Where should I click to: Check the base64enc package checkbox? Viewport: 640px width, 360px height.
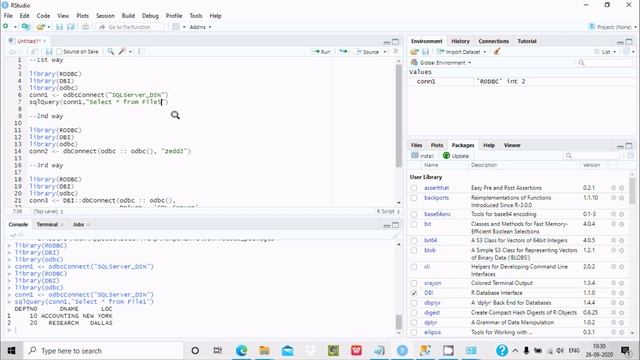(x=414, y=214)
